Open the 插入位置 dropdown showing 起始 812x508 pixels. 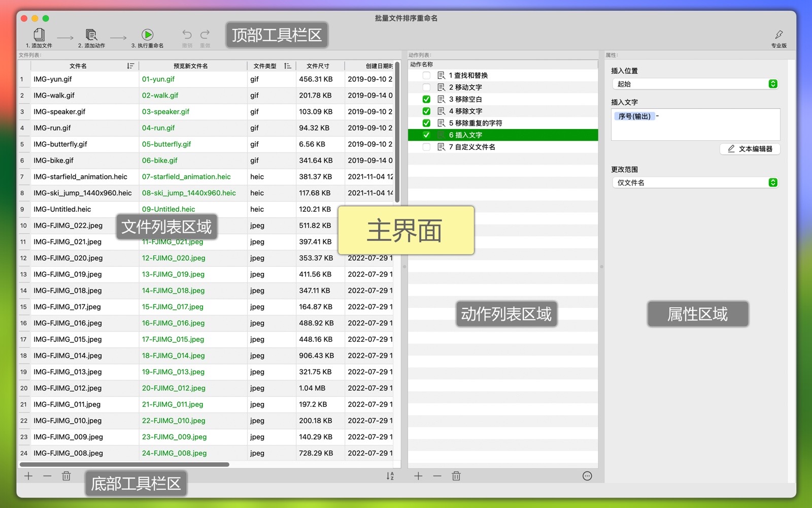(x=695, y=84)
